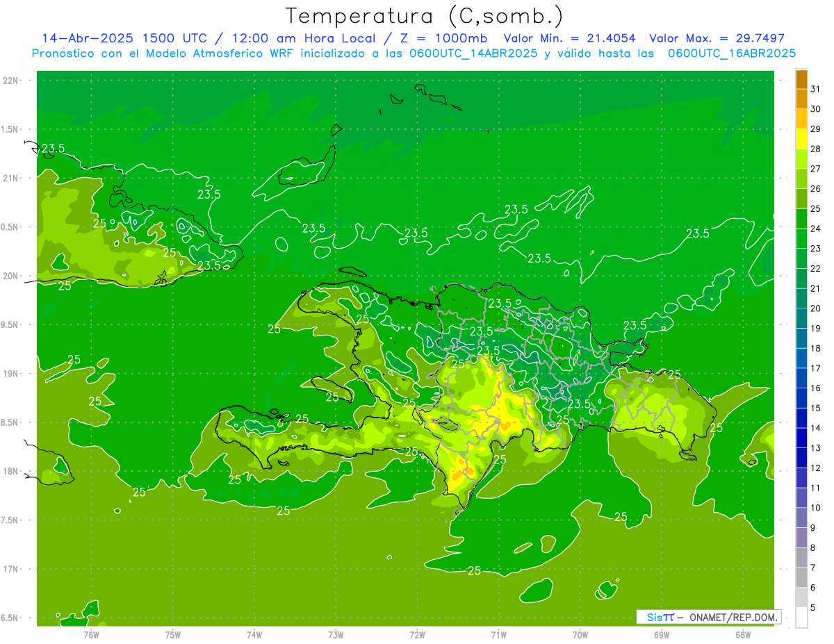The height and width of the screenshot is (644, 834).
Task: Click the white swatch at the legend bottom
Action: tap(801, 617)
